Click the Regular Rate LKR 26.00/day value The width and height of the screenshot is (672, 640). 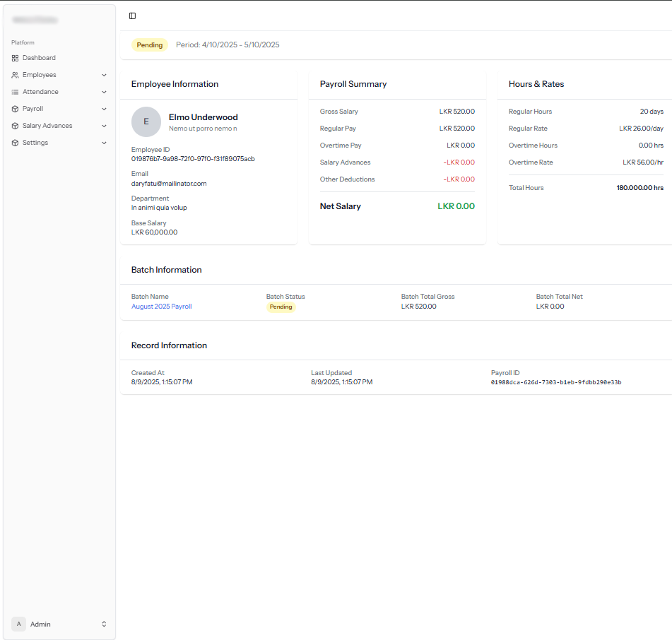coord(641,128)
